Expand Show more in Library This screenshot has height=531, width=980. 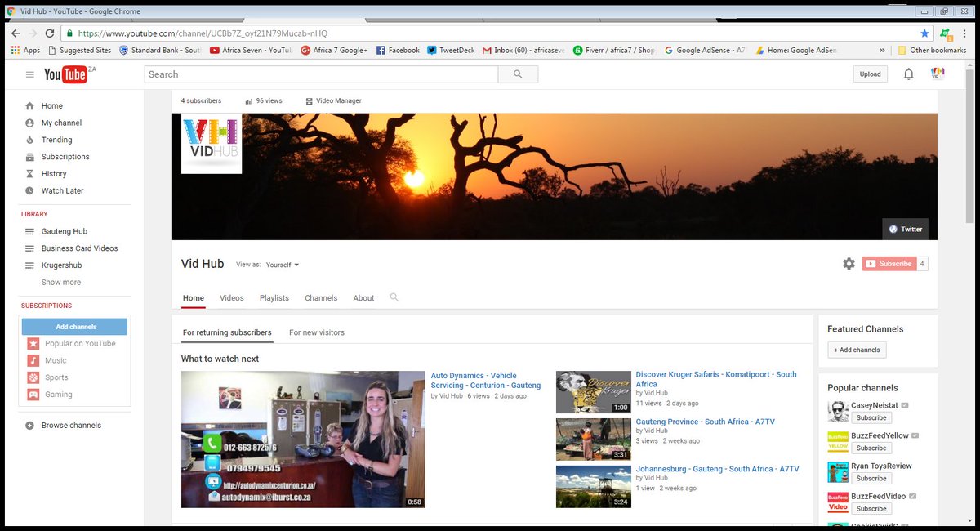[61, 282]
